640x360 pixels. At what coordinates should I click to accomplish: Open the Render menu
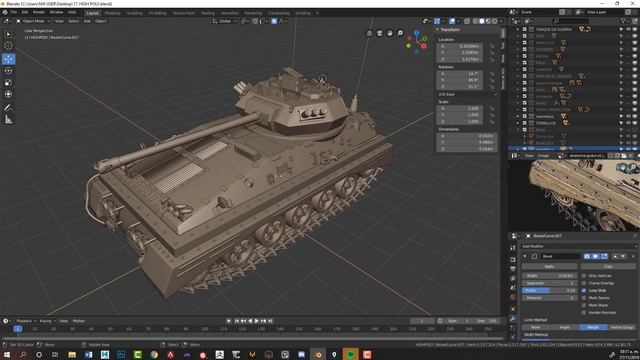pyautogui.click(x=39, y=13)
